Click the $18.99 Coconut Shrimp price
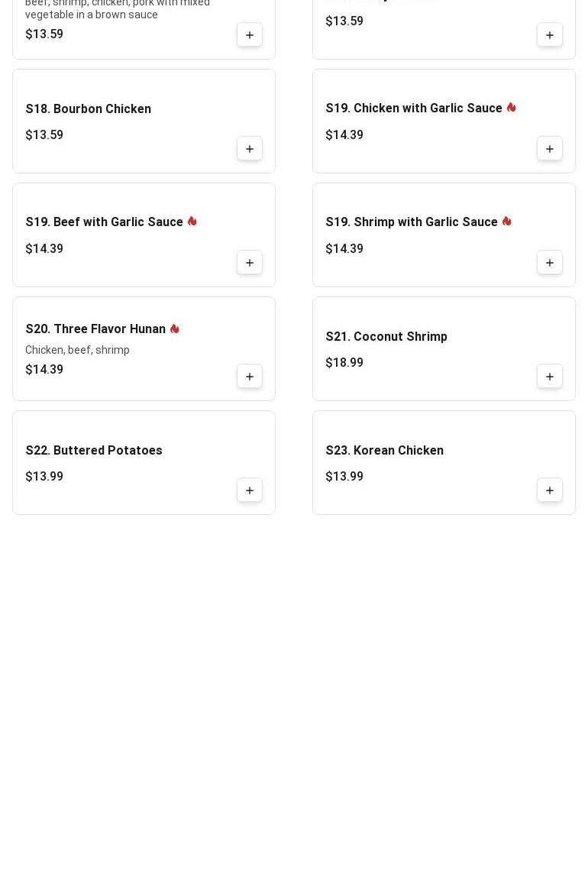The image size is (588, 871). pyautogui.click(x=344, y=363)
